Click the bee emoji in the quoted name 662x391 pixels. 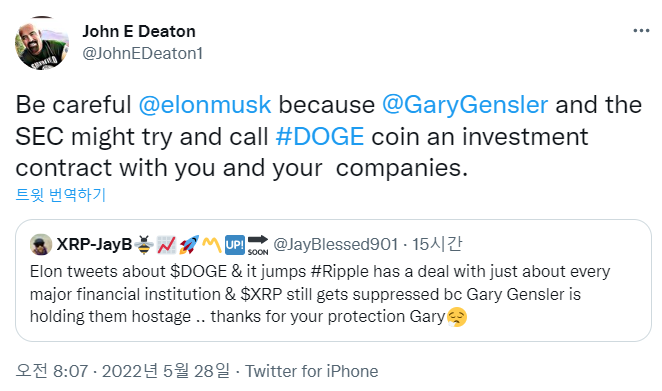pyautogui.click(x=144, y=245)
